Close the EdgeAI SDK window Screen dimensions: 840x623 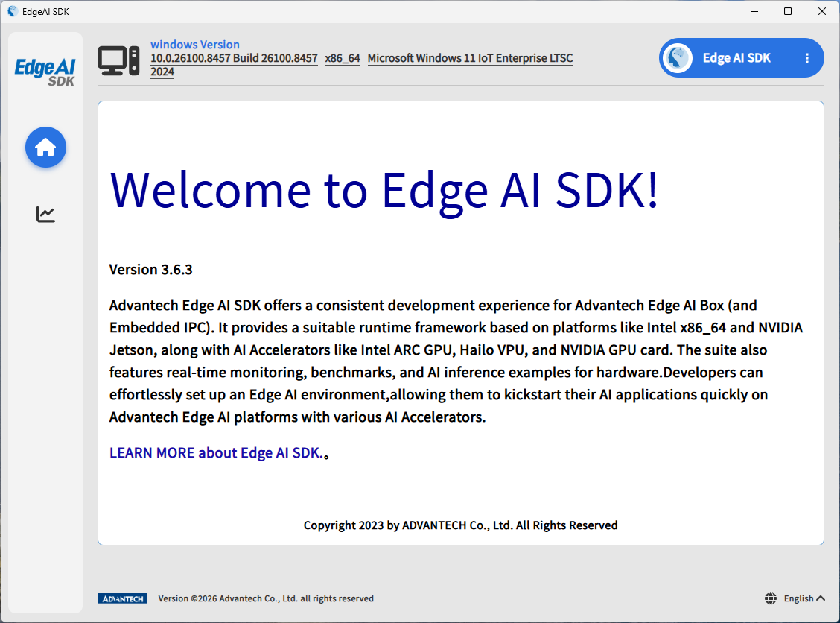pos(822,11)
